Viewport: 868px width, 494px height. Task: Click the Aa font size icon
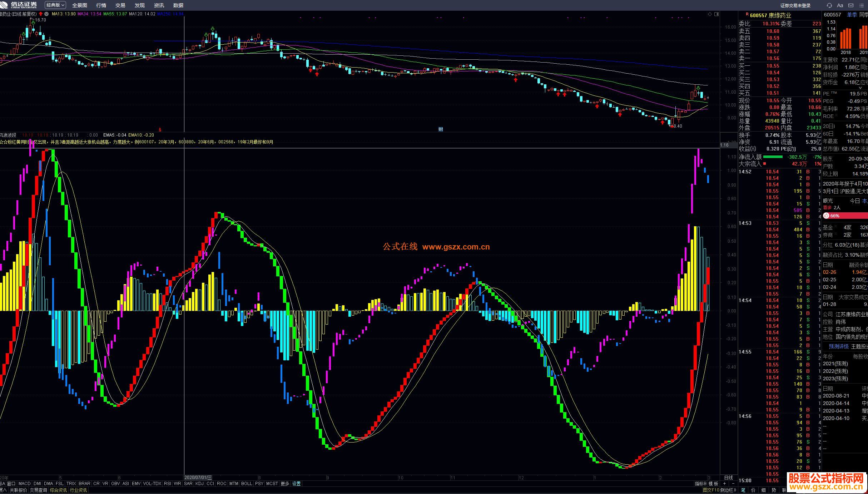click(840, 5)
